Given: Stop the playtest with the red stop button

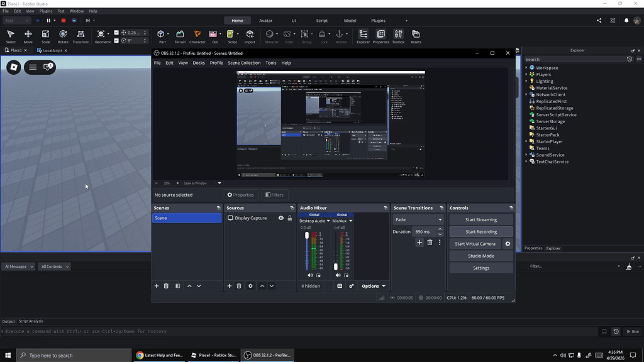Looking at the screenshot, I should (x=64, y=21).
